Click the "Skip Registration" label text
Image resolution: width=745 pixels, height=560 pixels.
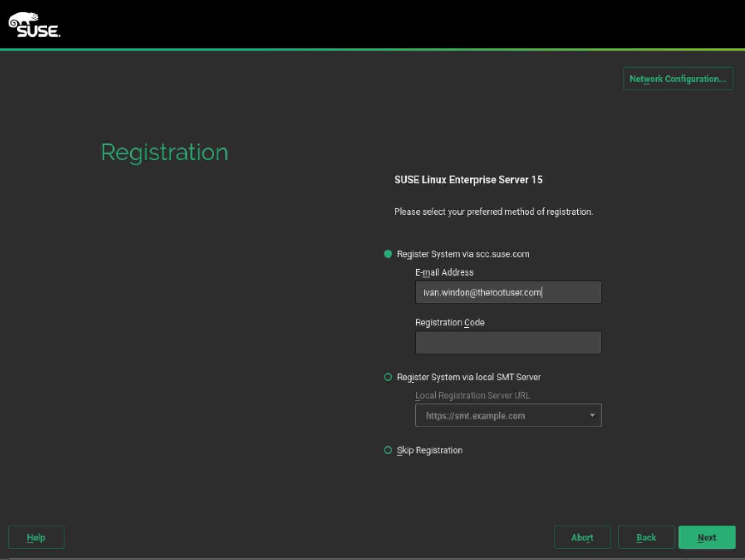[x=429, y=450]
